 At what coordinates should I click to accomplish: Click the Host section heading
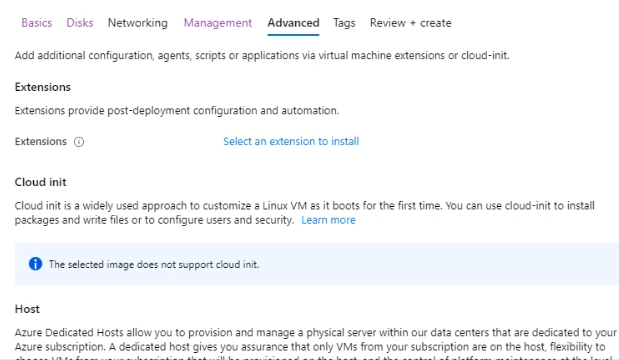[x=27, y=309]
